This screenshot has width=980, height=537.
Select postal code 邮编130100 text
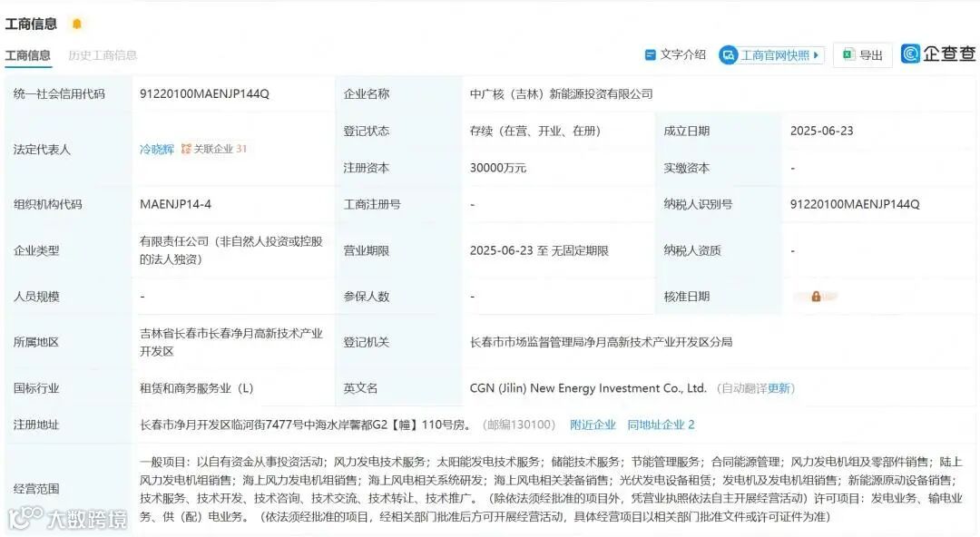click(518, 425)
